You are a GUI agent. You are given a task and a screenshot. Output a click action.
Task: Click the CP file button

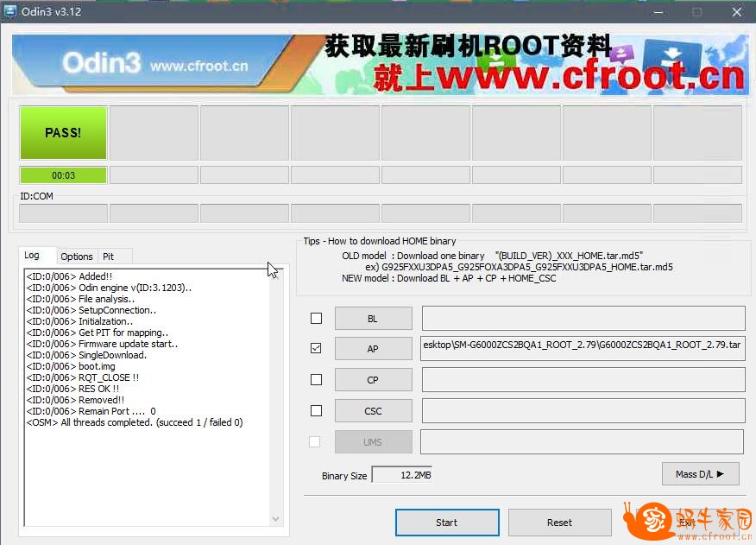pyautogui.click(x=373, y=380)
